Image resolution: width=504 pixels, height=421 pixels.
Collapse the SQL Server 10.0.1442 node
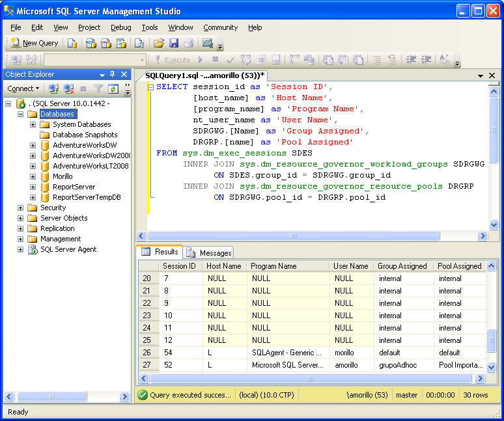click(8, 103)
